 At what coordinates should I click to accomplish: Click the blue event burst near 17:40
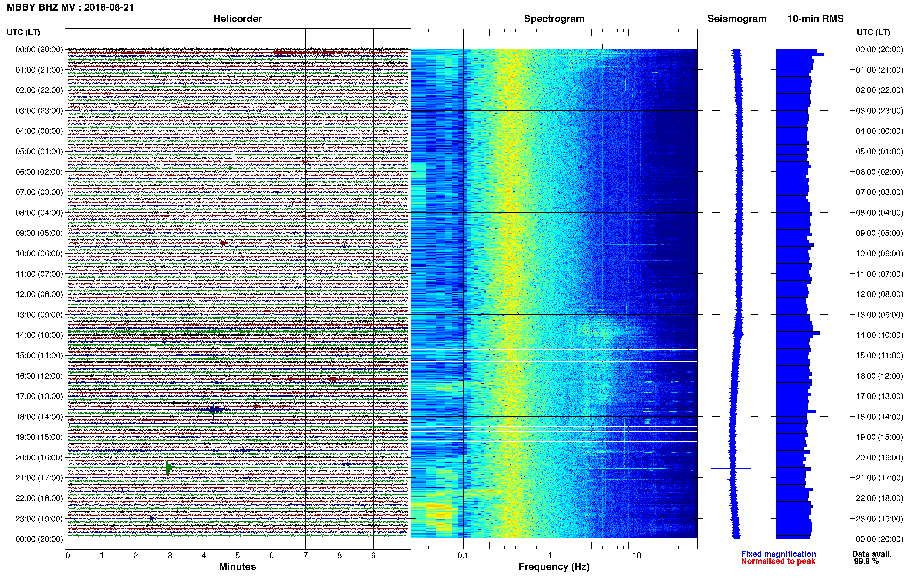tap(213, 410)
